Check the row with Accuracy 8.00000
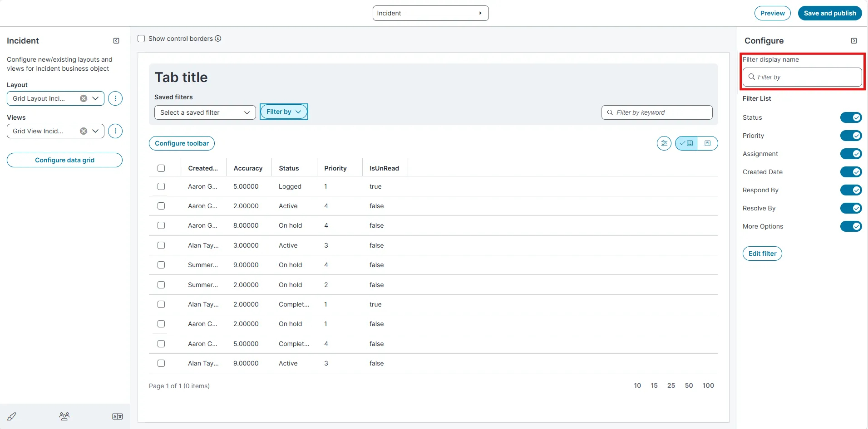The image size is (868, 429). (161, 225)
